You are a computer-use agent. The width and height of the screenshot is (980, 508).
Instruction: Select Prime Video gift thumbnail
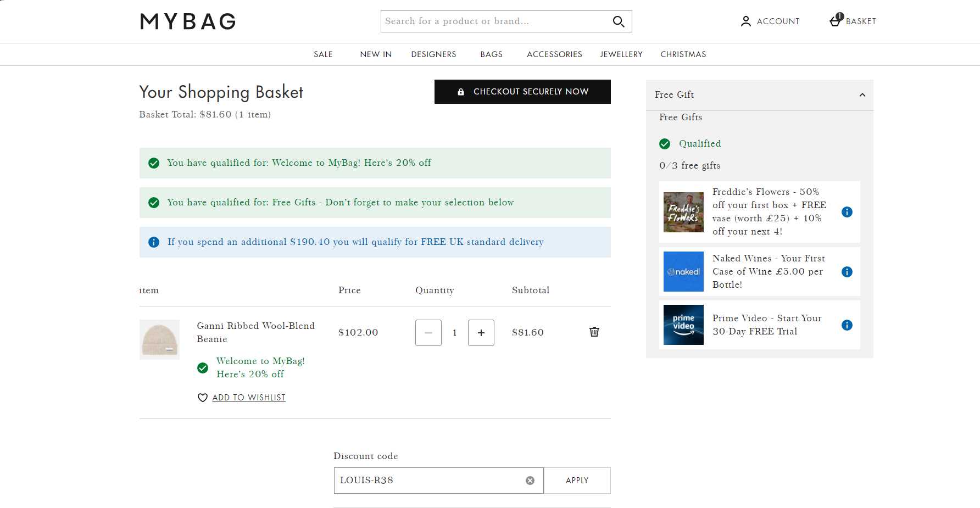tap(683, 325)
